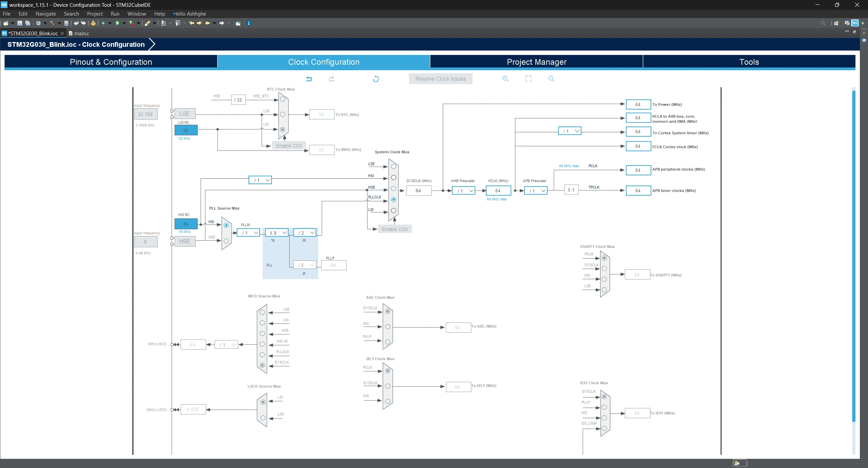This screenshot has width=868, height=468.
Task: Click Enable CSS near RTC Clock Mux
Action: coord(289,146)
